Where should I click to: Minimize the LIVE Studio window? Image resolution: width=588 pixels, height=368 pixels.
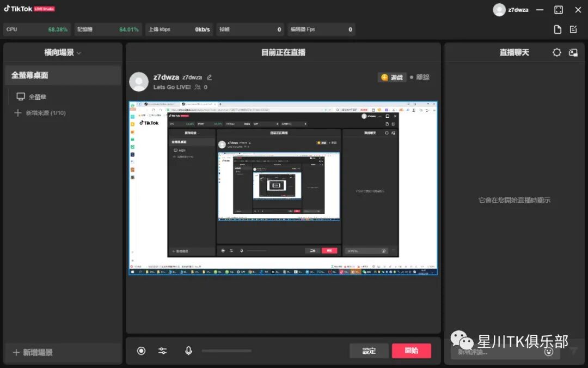[x=540, y=10]
